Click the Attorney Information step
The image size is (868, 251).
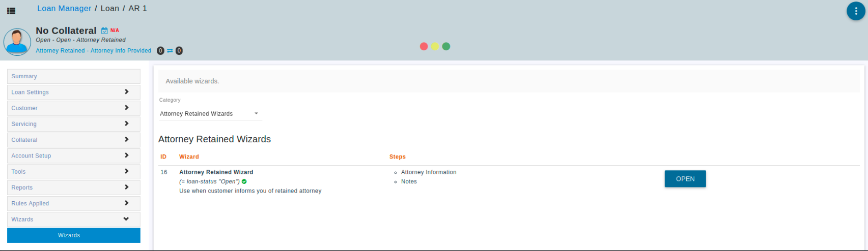click(429, 172)
